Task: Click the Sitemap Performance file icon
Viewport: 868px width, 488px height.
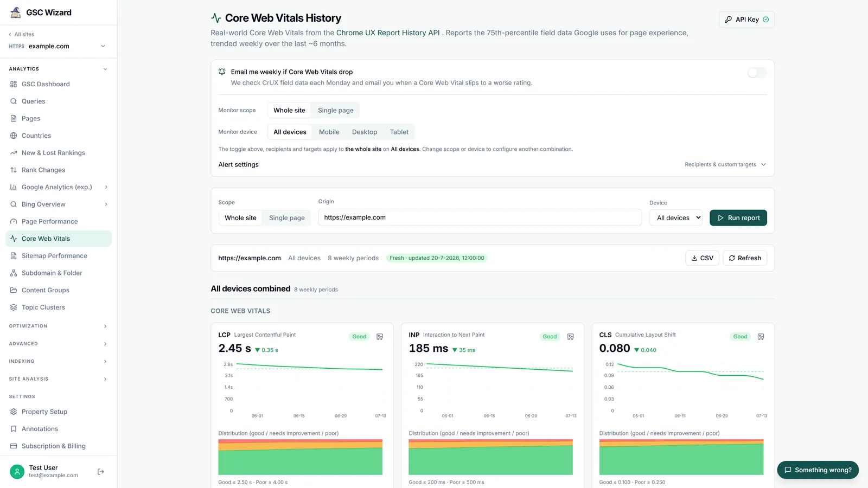Action: (14, 256)
